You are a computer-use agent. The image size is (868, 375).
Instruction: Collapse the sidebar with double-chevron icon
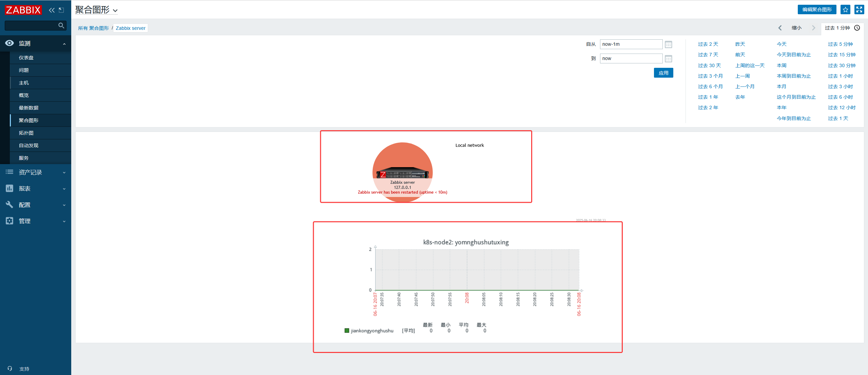point(52,10)
